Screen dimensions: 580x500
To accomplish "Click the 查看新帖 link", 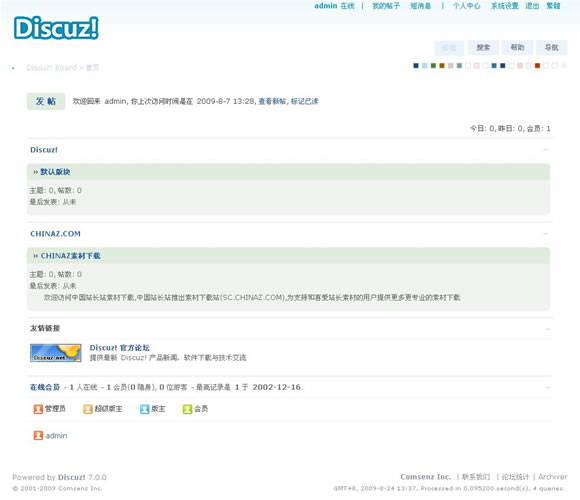I will 272,101.
